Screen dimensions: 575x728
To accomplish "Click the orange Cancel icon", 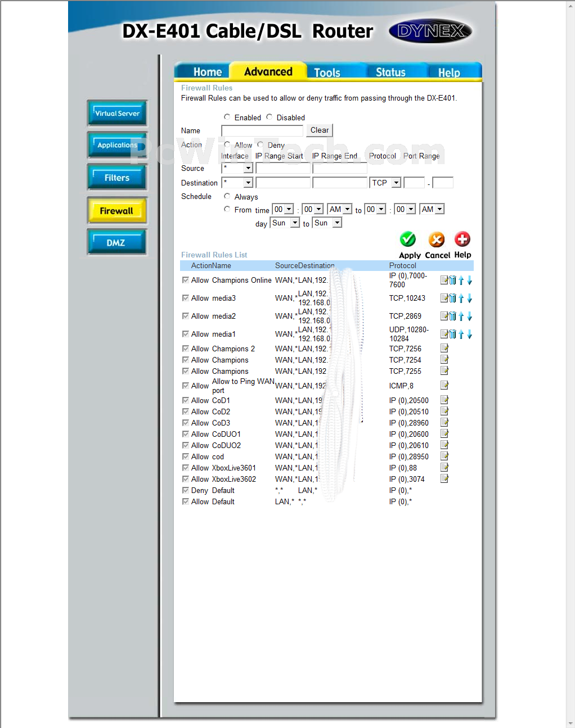I will click(x=437, y=239).
